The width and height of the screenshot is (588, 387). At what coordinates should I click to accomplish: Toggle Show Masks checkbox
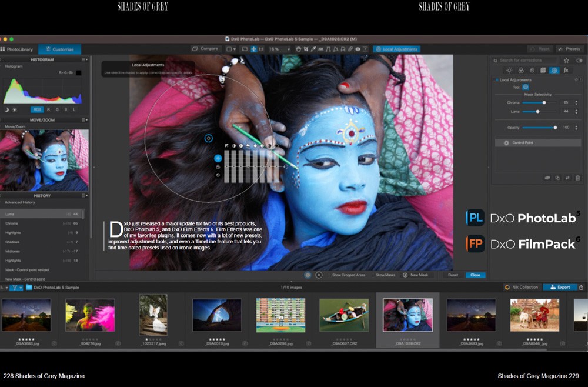click(x=373, y=275)
